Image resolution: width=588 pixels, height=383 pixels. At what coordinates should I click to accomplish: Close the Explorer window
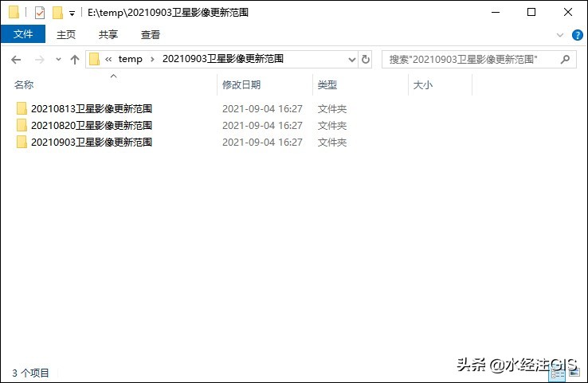[568, 13]
